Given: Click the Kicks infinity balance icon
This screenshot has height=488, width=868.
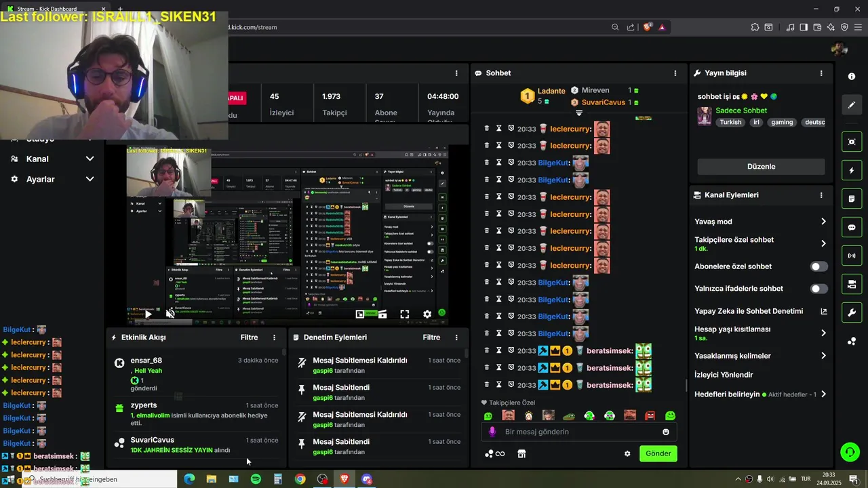Looking at the screenshot, I should coord(495,453).
